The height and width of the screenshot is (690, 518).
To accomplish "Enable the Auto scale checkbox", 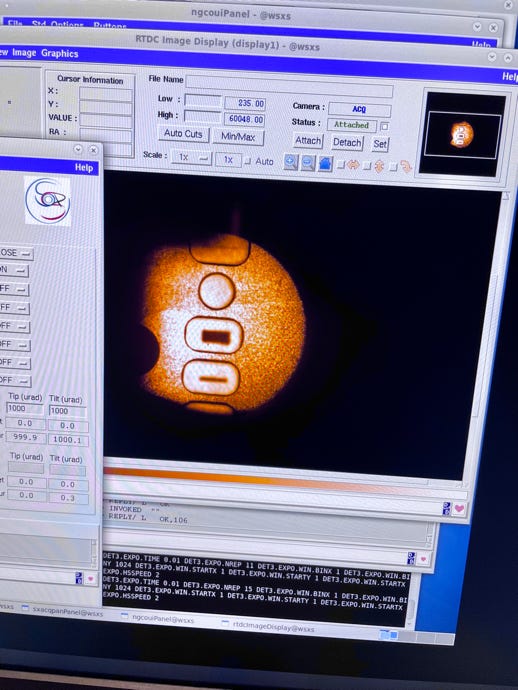I will (x=248, y=161).
